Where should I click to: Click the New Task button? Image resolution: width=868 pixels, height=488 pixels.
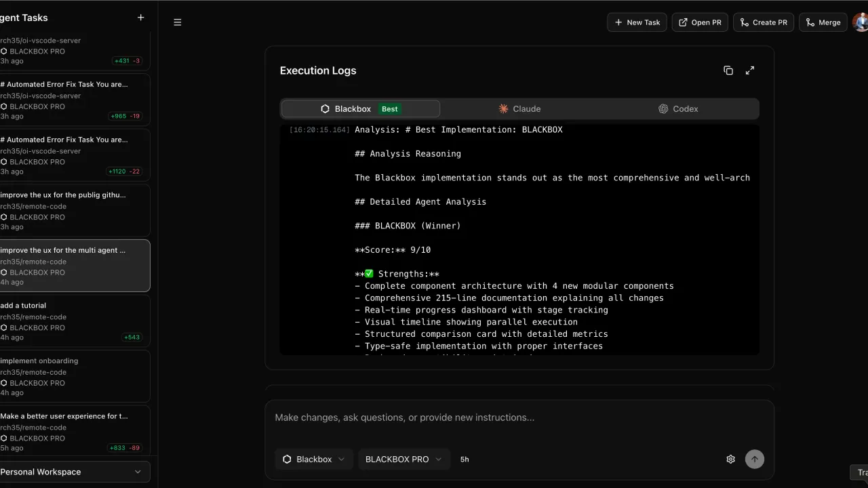pyautogui.click(x=637, y=22)
